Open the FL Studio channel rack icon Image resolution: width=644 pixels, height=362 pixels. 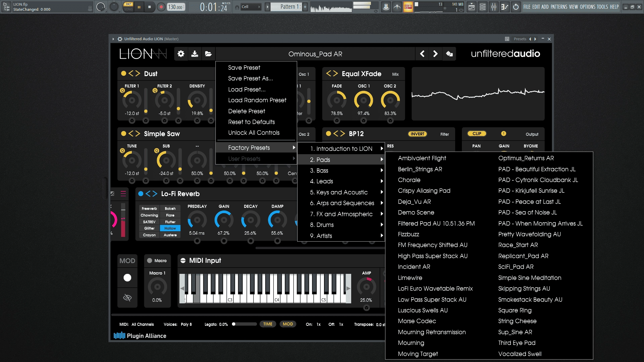coord(483,7)
